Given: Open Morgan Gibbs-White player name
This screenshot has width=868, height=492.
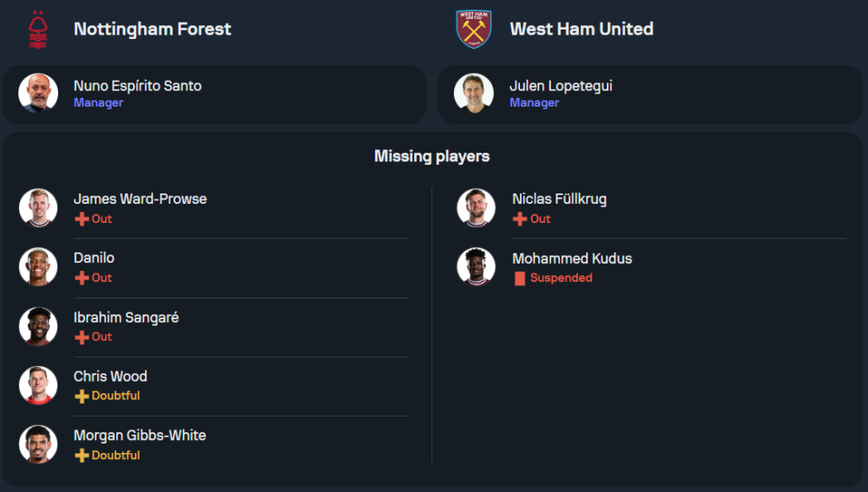Looking at the screenshot, I should 140,436.
